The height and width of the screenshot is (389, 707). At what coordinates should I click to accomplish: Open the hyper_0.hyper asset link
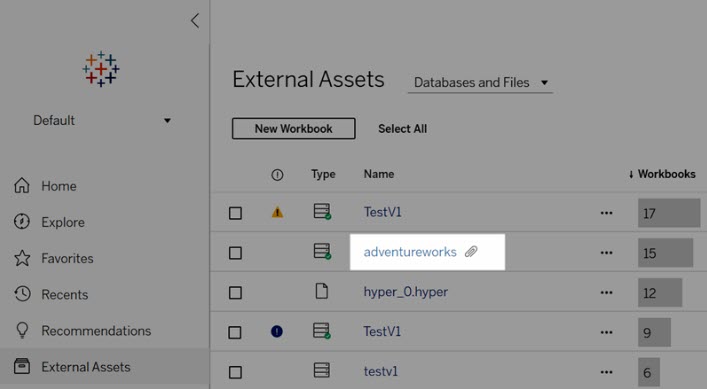pyautogui.click(x=406, y=292)
